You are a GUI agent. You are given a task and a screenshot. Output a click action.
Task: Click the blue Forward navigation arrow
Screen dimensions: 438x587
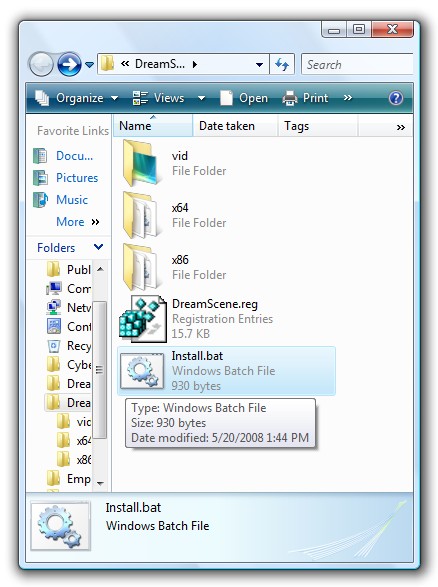pyautogui.click(x=69, y=64)
